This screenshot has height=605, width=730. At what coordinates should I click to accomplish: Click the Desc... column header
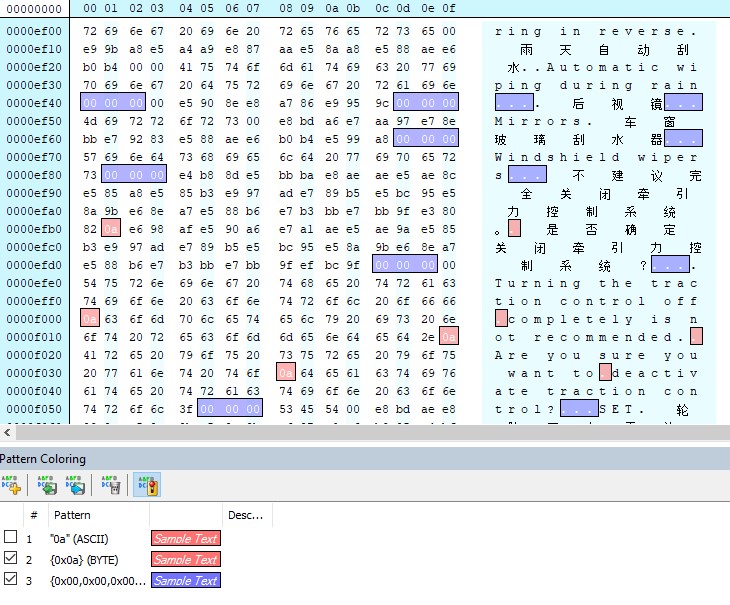(x=245, y=515)
